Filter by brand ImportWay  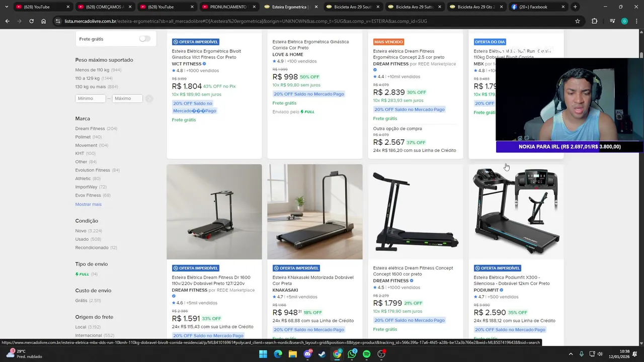86,187
